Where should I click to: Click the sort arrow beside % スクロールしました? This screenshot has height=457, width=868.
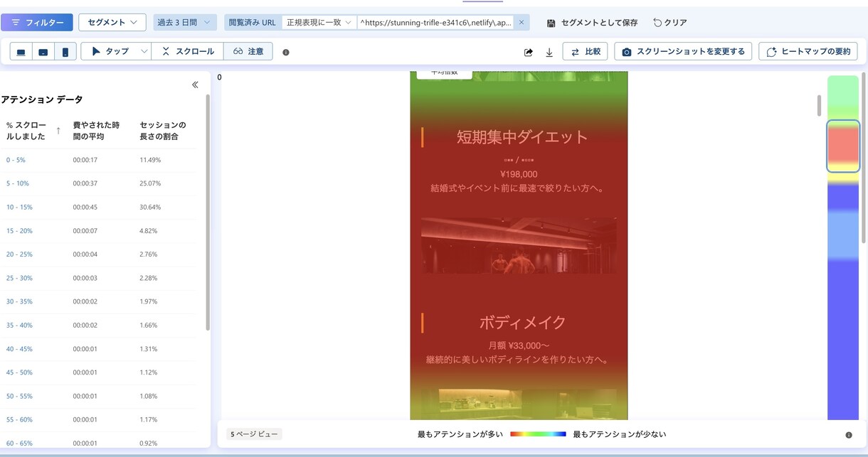click(58, 131)
